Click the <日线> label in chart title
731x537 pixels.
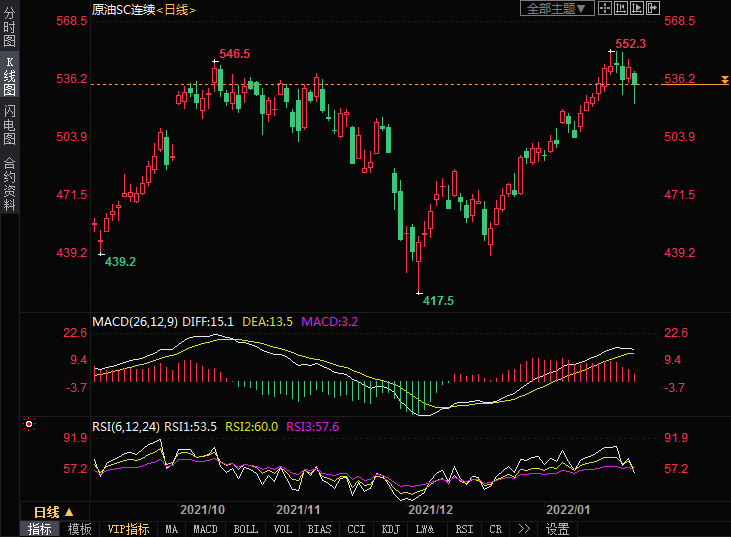tap(176, 9)
